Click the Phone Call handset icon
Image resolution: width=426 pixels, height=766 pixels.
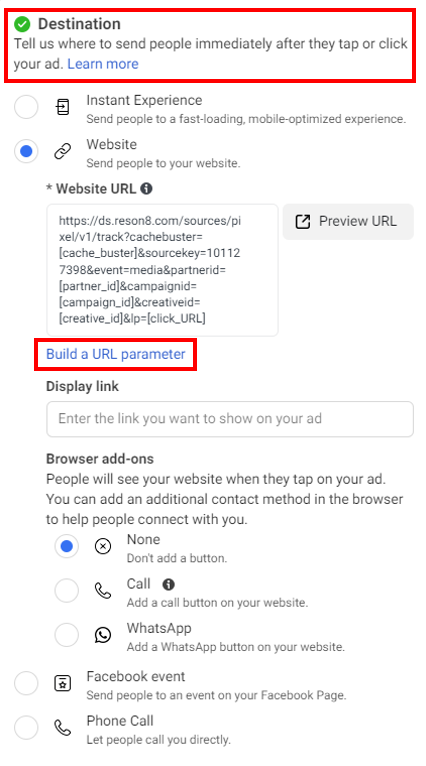63,728
